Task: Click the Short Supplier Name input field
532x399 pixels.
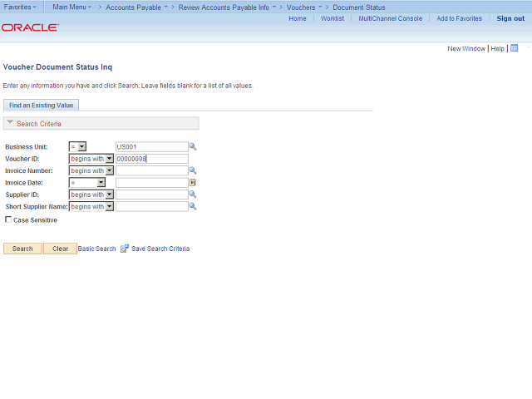Action: (152, 206)
